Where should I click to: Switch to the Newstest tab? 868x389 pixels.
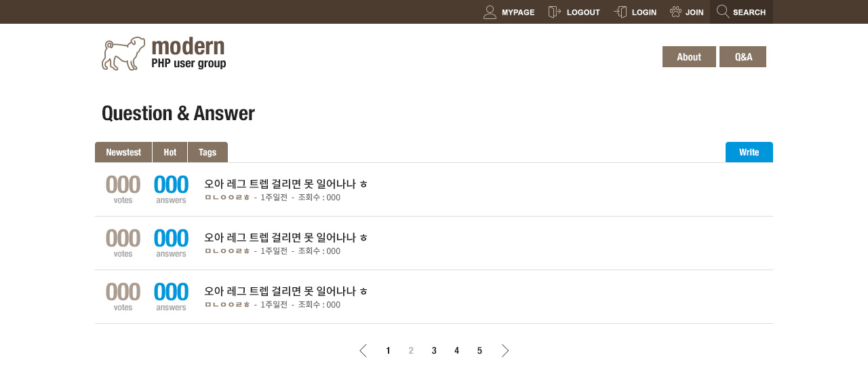pos(123,152)
